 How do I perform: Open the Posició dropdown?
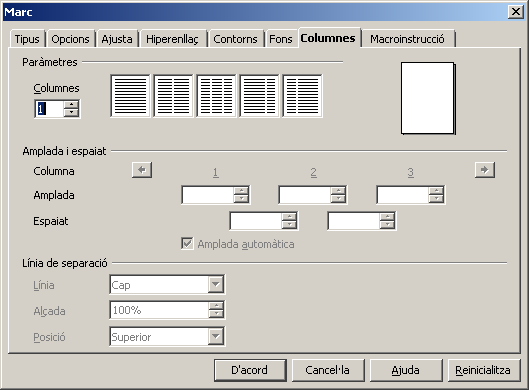tap(216, 336)
